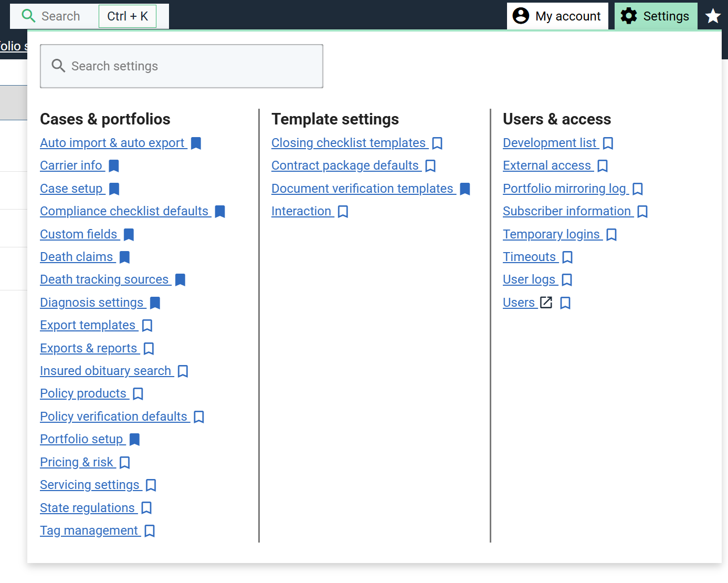Toggle the bookmark next to Portfolio setup
This screenshot has width=728, height=583.
coord(134,440)
